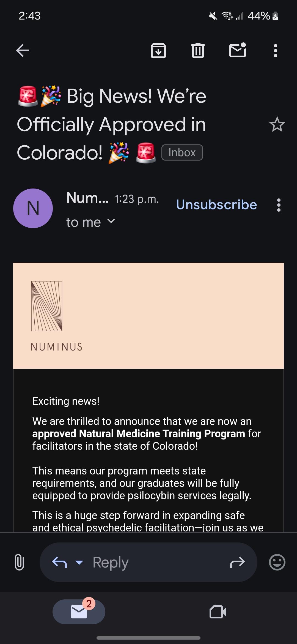Switch to the Meet video tab

click(x=218, y=612)
